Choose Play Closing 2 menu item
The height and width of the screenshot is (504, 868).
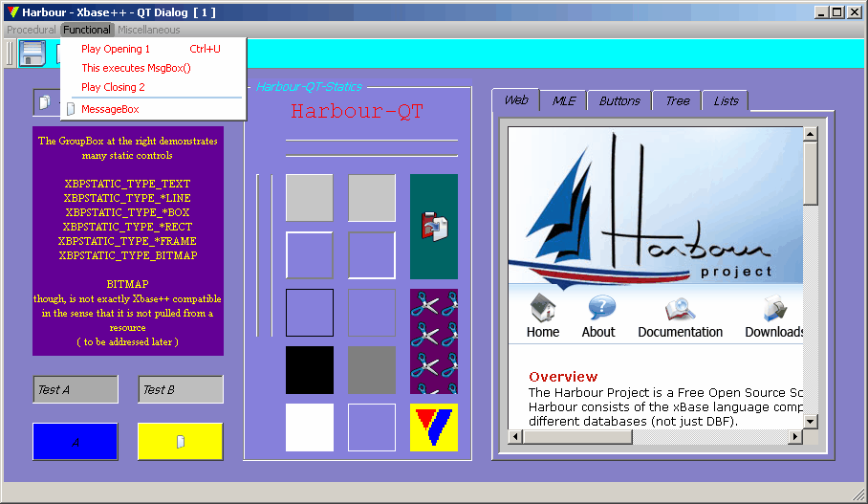pyautogui.click(x=153, y=87)
